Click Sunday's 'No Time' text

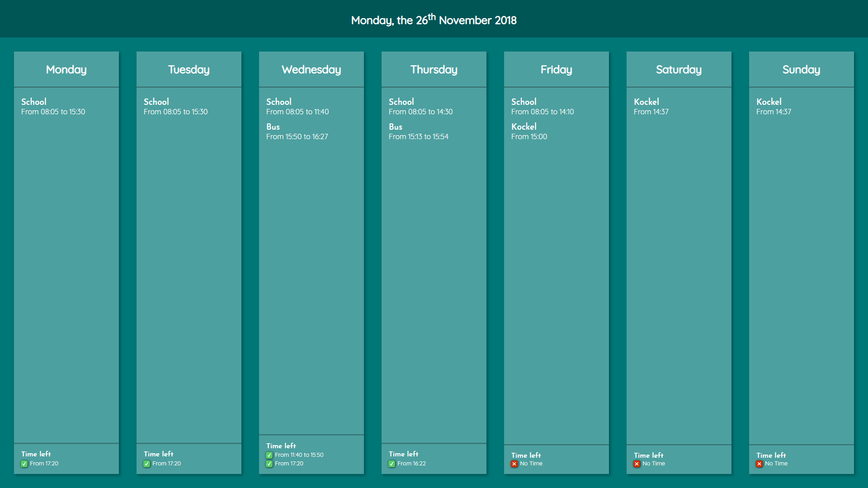(x=776, y=464)
